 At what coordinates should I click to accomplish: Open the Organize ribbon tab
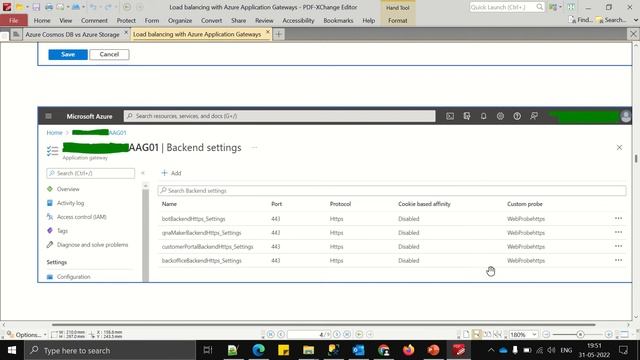pyautogui.click(x=180, y=20)
